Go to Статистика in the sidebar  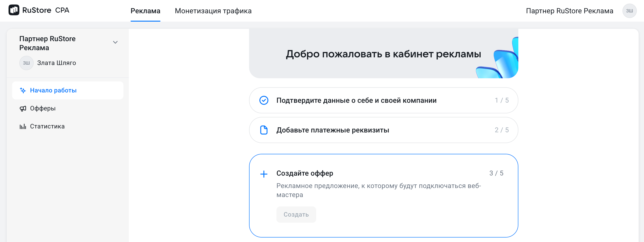coord(47,127)
